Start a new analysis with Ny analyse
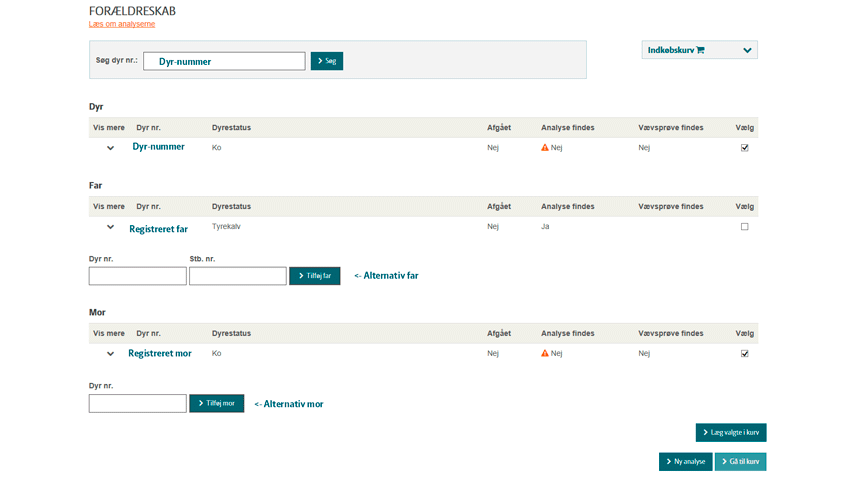The width and height of the screenshot is (850, 478). pyautogui.click(x=685, y=462)
